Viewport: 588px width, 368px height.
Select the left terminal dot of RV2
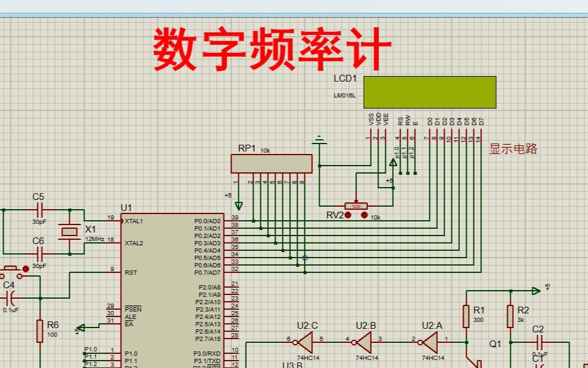(x=348, y=215)
